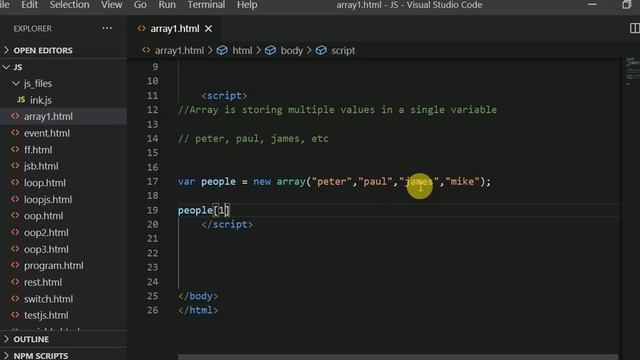This screenshot has width=640, height=360.
Task: Click html in the breadcrumb
Action: click(x=242, y=51)
